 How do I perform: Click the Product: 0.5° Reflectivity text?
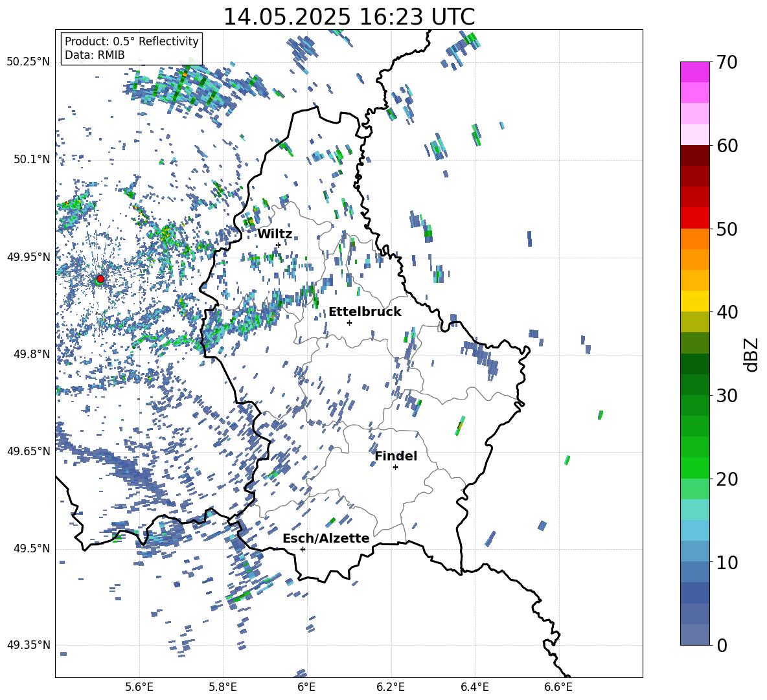coord(132,41)
